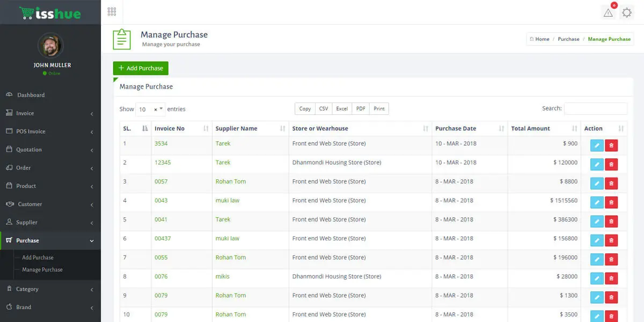Expand the Invoice sidebar menu

50,113
